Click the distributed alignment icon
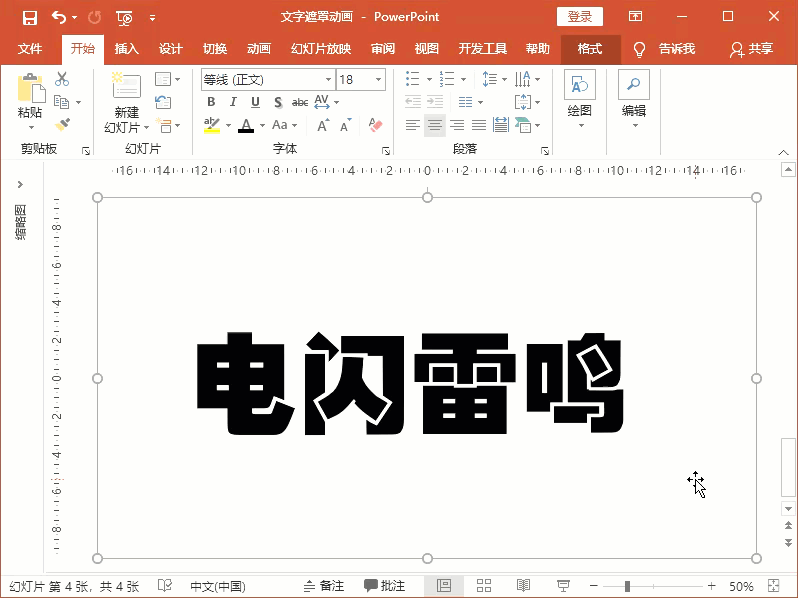798x598 pixels. click(x=501, y=125)
